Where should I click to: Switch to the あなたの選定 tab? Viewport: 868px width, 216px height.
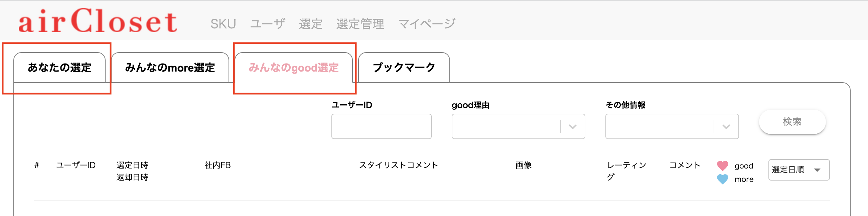[x=59, y=68]
